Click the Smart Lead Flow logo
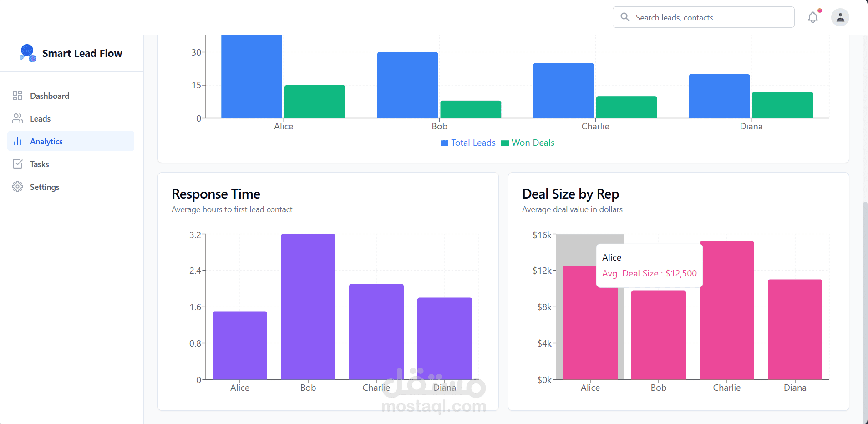This screenshot has height=424, width=868. [x=28, y=53]
